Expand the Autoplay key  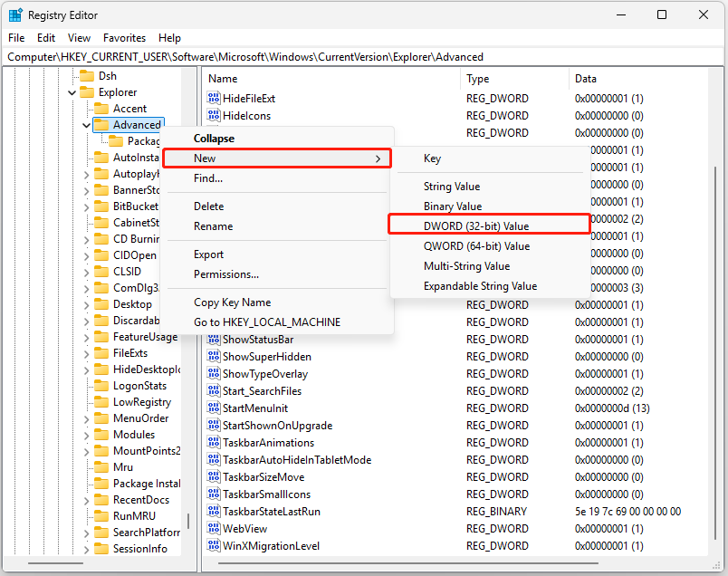point(86,175)
